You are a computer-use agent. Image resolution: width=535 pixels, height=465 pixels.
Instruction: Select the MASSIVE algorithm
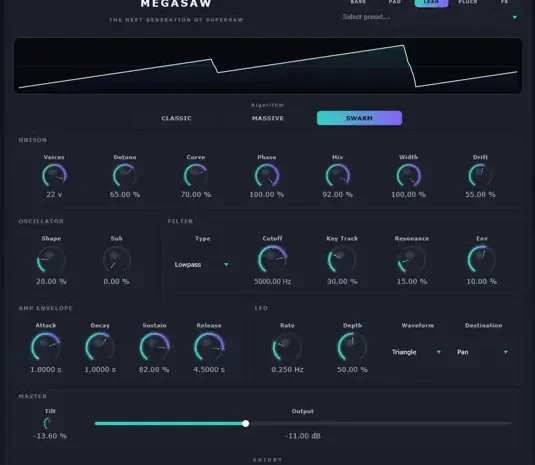click(268, 118)
